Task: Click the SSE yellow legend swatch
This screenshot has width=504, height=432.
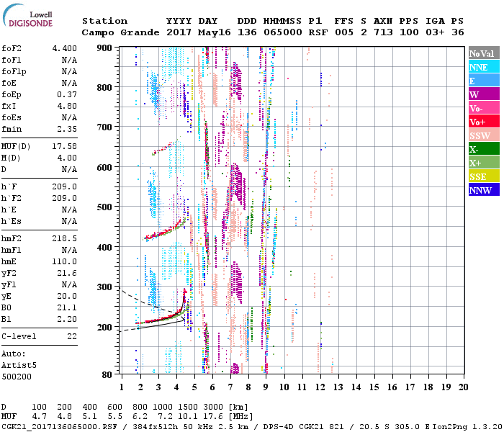Action: point(483,176)
